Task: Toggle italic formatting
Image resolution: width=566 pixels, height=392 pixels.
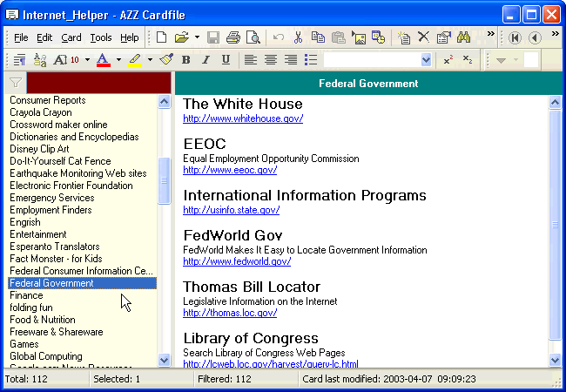Action: (206, 59)
